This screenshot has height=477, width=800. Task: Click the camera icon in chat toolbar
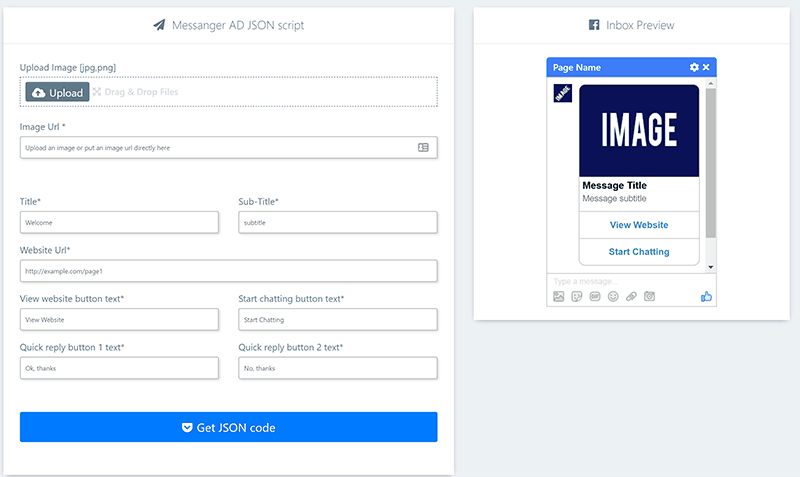649,296
